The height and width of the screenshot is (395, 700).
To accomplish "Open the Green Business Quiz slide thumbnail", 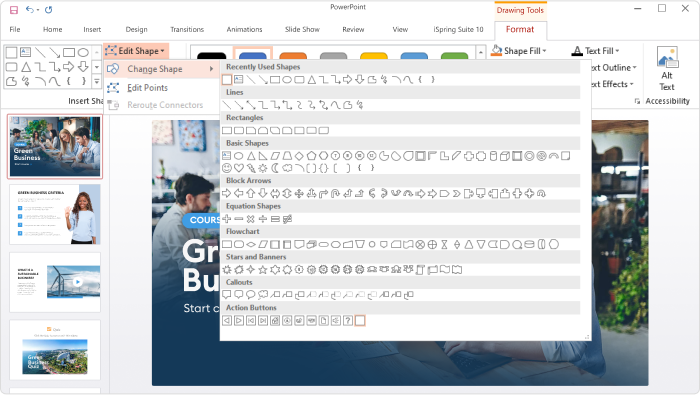I will (x=55, y=349).
